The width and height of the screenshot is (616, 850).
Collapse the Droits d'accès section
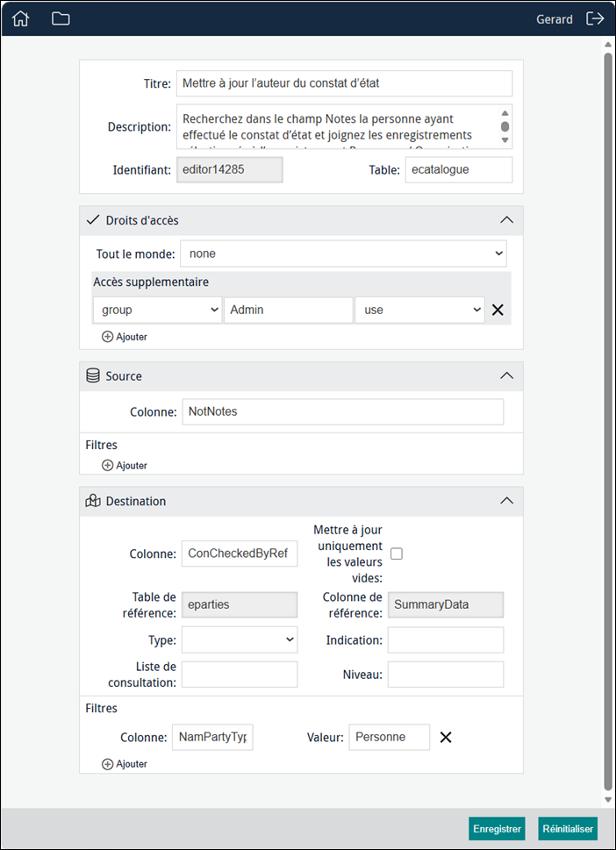(506, 220)
